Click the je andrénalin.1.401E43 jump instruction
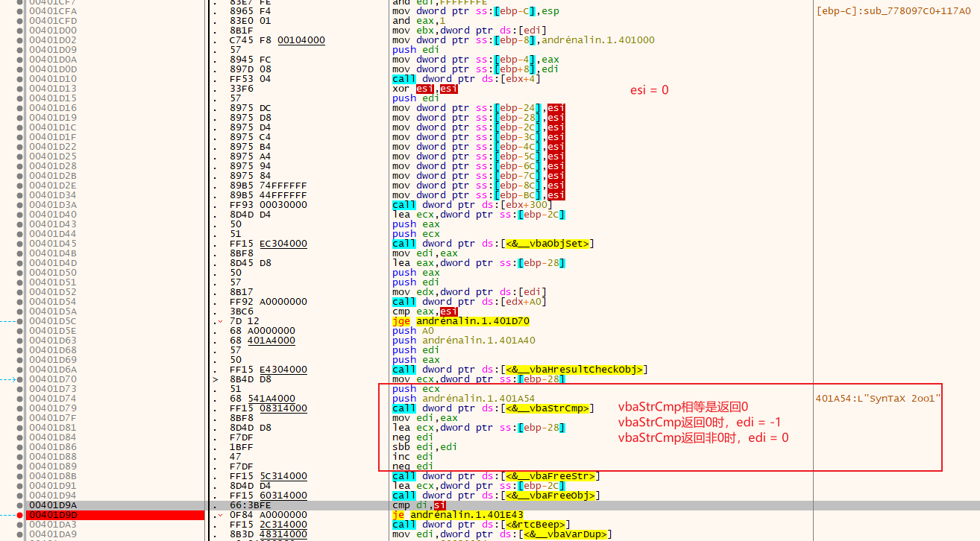Screen dimensions: 980x541 [457, 515]
